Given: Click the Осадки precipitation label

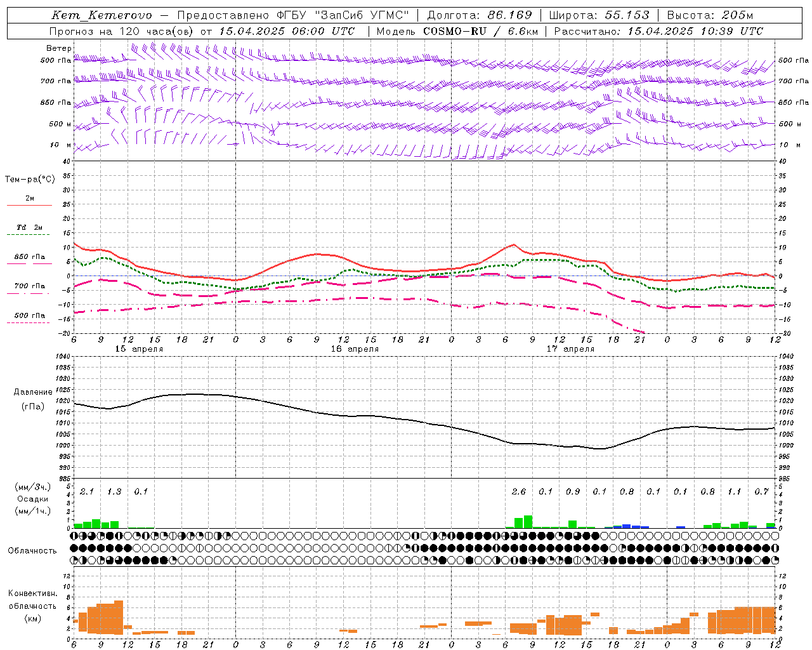Looking at the screenshot, I should (x=32, y=499).
